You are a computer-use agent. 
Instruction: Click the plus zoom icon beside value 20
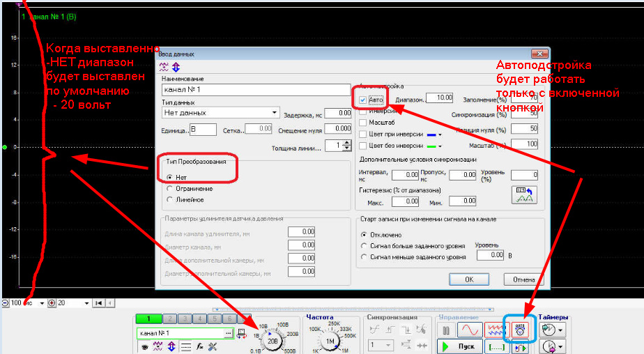click(52, 303)
